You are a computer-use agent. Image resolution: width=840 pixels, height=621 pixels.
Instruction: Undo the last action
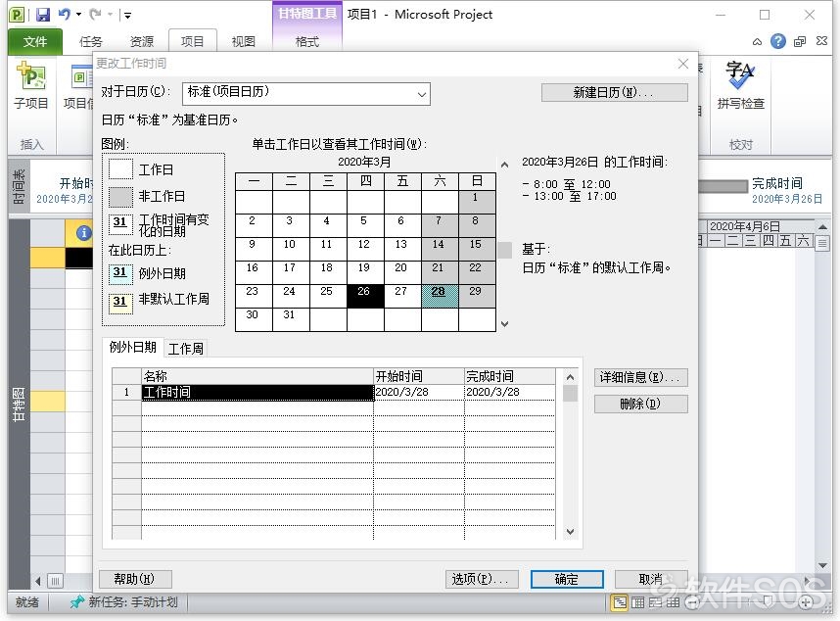tap(65, 14)
